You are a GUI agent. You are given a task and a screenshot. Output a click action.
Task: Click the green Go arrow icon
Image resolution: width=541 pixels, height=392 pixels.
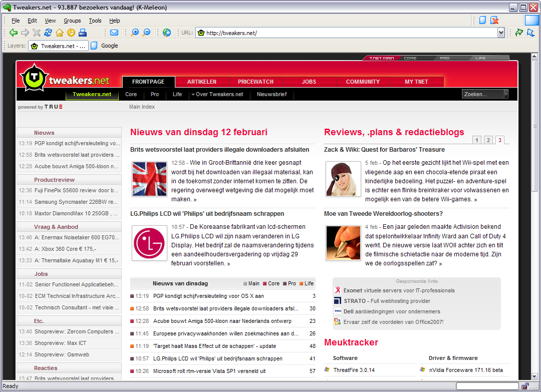[x=519, y=33]
